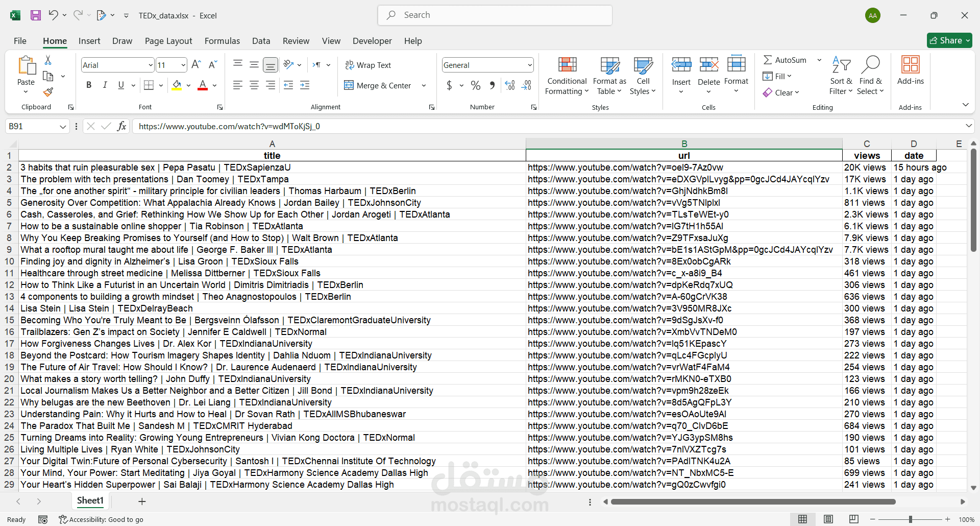
Task: Open the font name Arial dropdown
Action: point(151,65)
